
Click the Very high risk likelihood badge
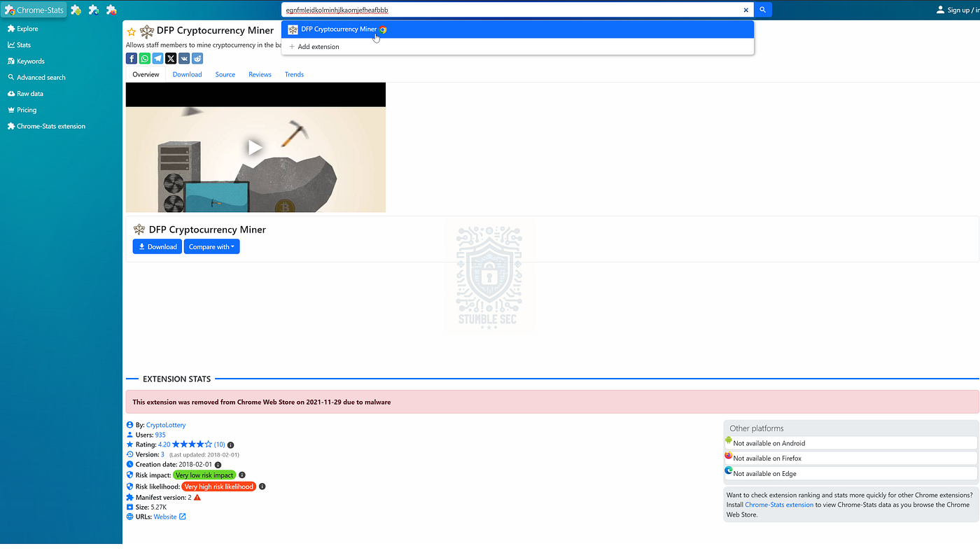pyautogui.click(x=218, y=486)
